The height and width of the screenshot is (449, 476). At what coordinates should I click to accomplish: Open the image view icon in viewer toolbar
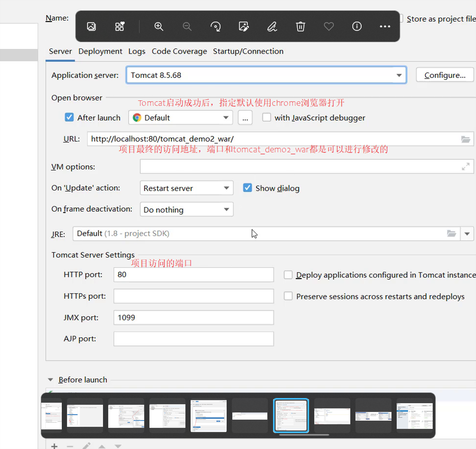tap(91, 26)
